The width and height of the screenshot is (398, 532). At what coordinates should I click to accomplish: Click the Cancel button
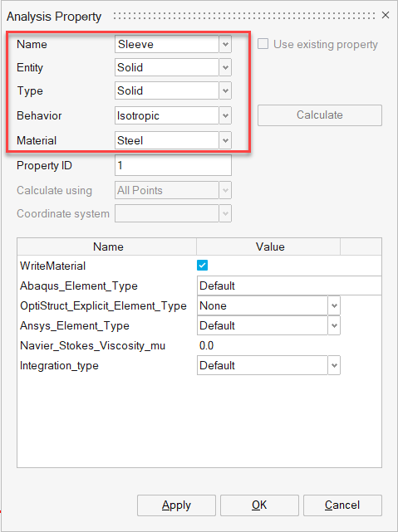pos(342,505)
